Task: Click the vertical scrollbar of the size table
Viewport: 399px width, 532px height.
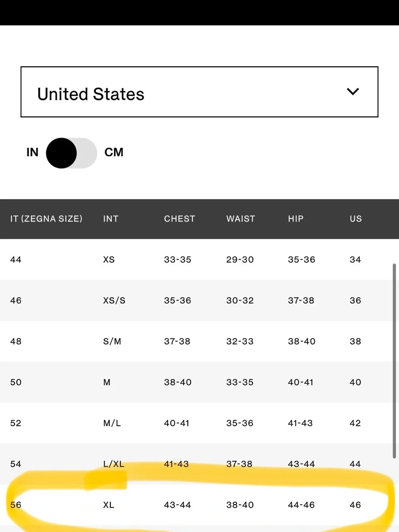Action: point(394,361)
